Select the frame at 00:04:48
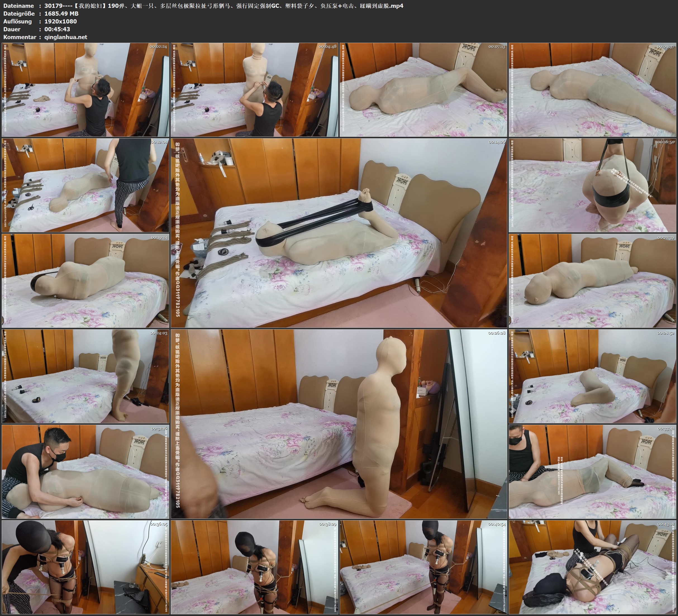Image resolution: width=678 pixels, height=616 pixels. 254,90
